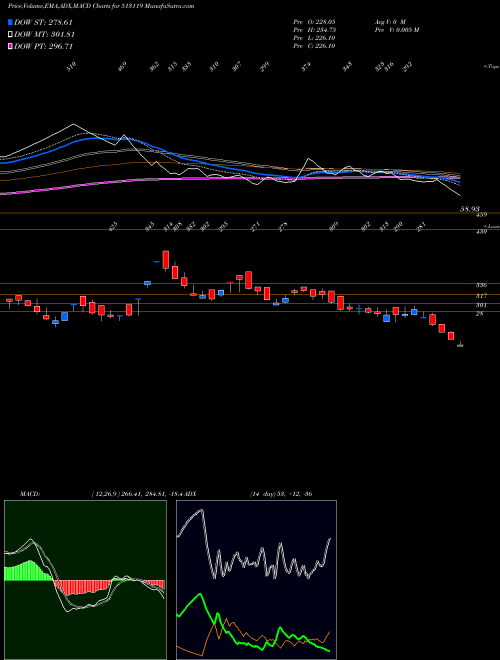This screenshot has width=500, height=660.
Task: Click the '336' price level label
Action: point(481,285)
